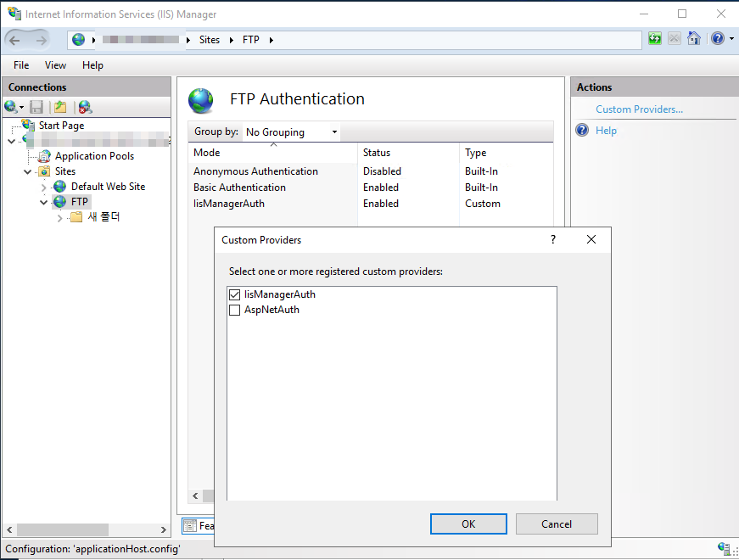Sort list by Status column header

(x=408, y=152)
